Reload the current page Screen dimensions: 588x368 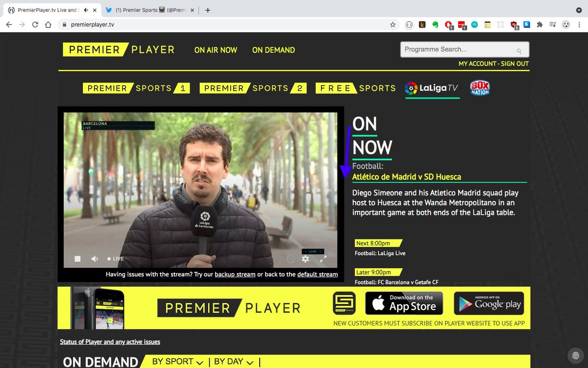pos(35,25)
